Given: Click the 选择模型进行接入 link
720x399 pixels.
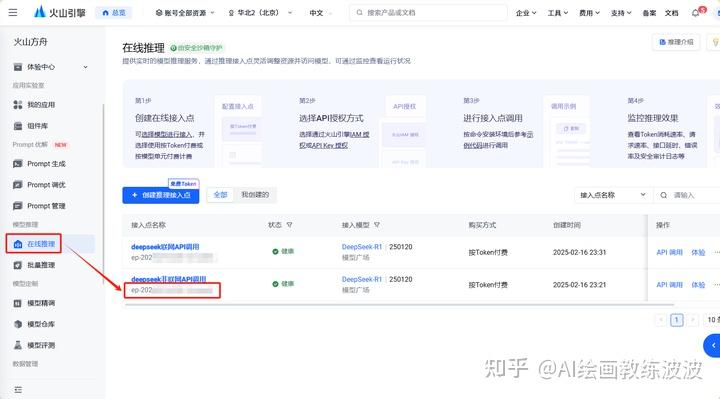Looking at the screenshot, I should coord(167,135).
